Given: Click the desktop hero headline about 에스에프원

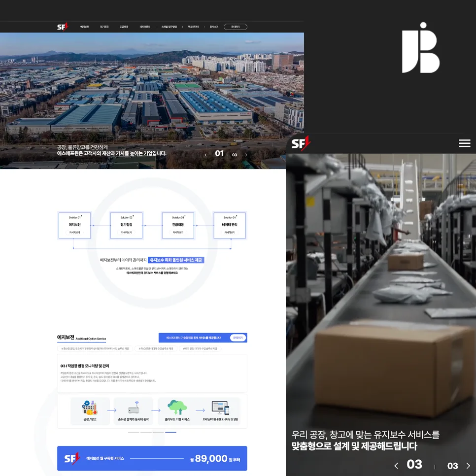Looking at the screenshot, I should pyautogui.click(x=112, y=153).
